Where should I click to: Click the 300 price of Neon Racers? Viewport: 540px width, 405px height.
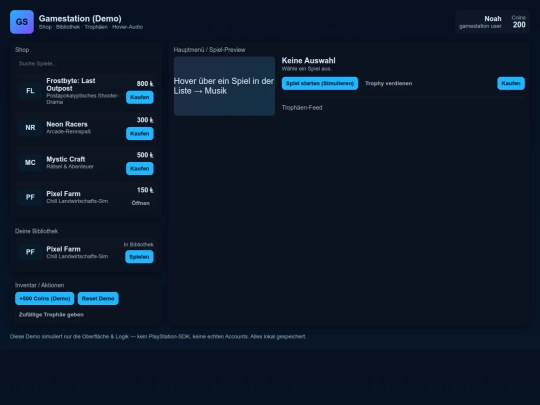tap(145, 120)
